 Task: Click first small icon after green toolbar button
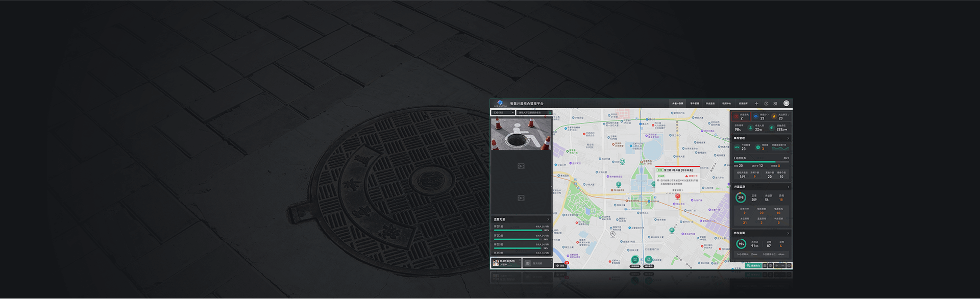[765, 265]
